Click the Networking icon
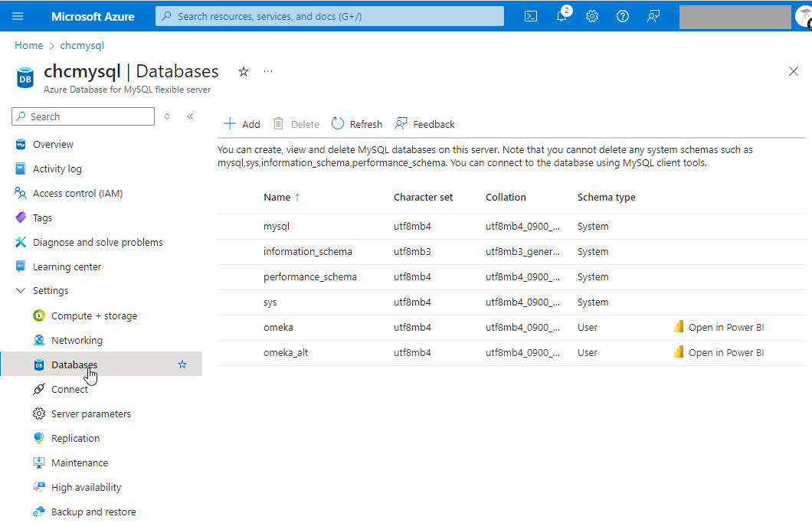 (39, 340)
